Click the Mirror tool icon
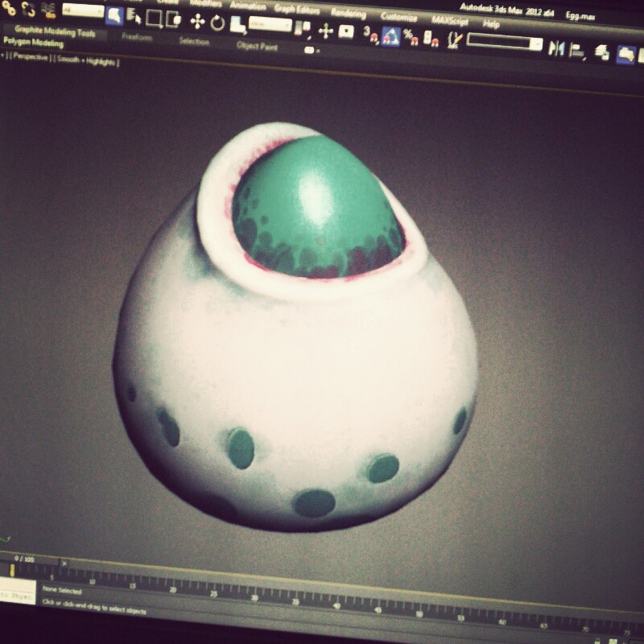Screen dimensions: 644x644 [556, 48]
